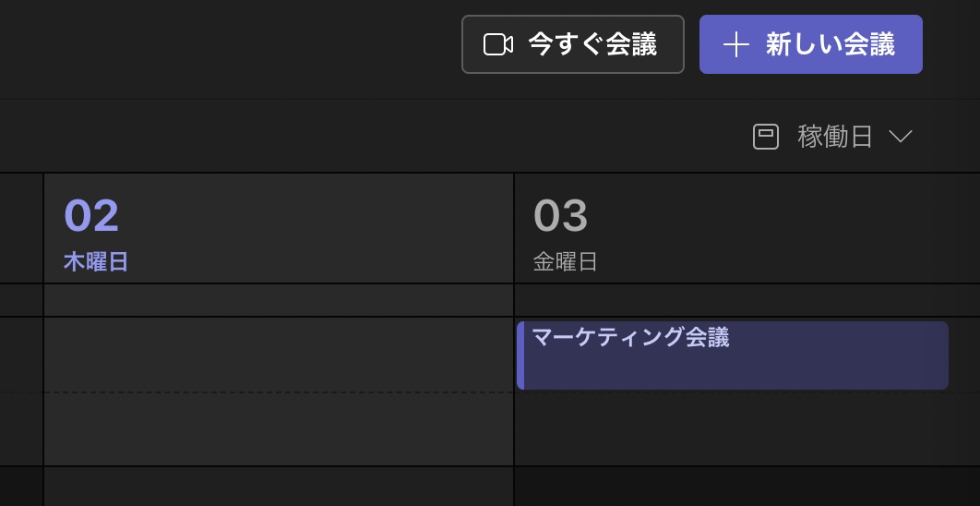Select the purple accent bar of マーケティング会議
This screenshot has height=506, width=980.
tap(520, 355)
